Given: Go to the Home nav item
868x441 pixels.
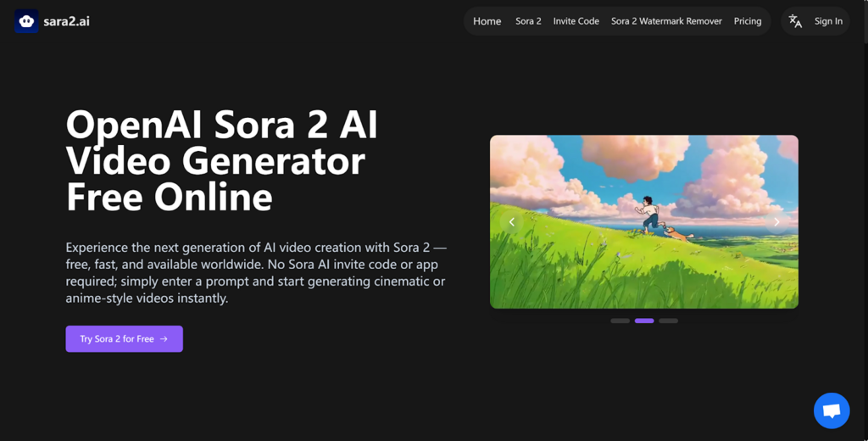Looking at the screenshot, I should tap(487, 21).
